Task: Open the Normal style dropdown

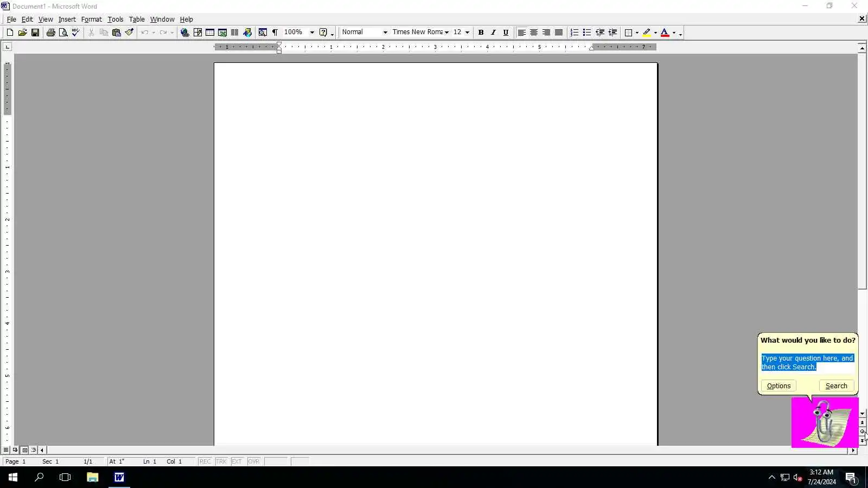Action: pyautogui.click(x=385, y=33)
